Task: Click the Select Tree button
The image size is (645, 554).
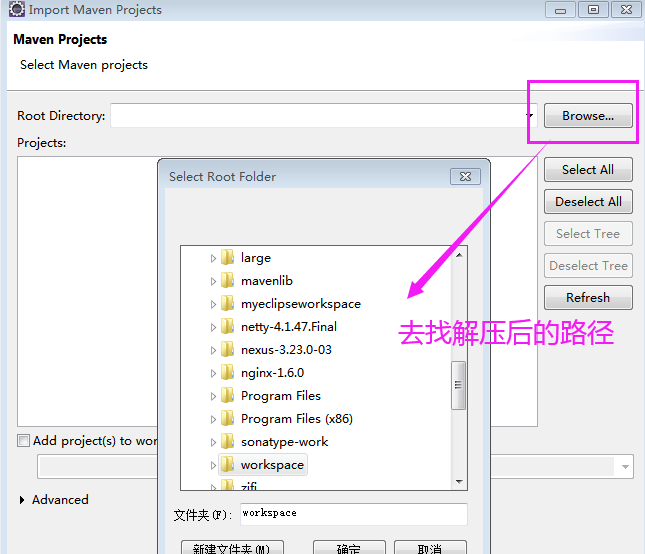Action: (588, 234)
